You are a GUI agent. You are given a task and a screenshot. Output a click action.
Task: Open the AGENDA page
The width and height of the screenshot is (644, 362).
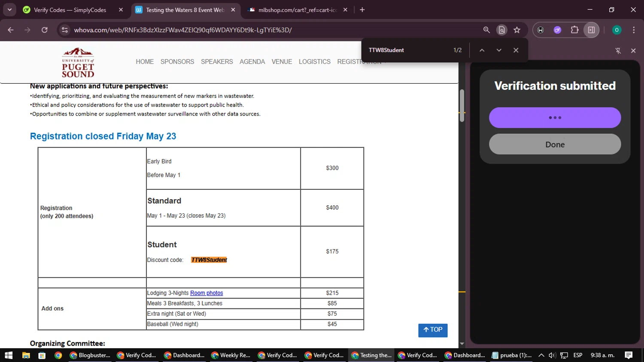(252, 62)
